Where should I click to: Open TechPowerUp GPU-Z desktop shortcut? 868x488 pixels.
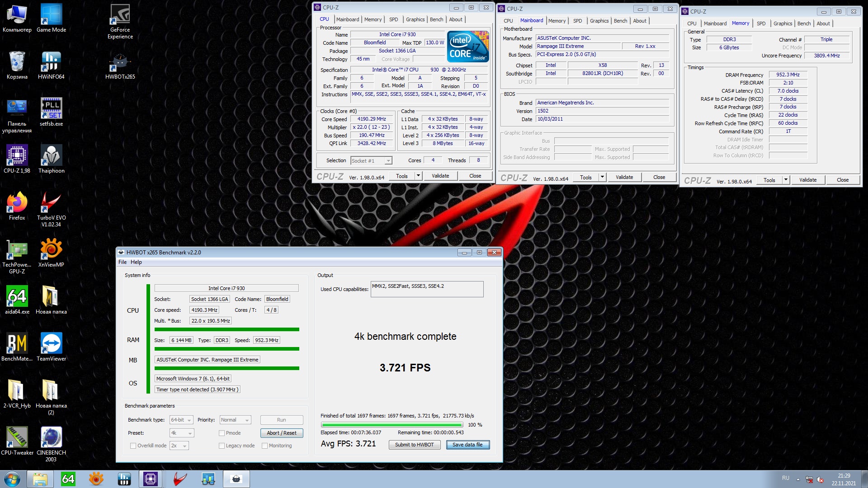coord(17,256)
